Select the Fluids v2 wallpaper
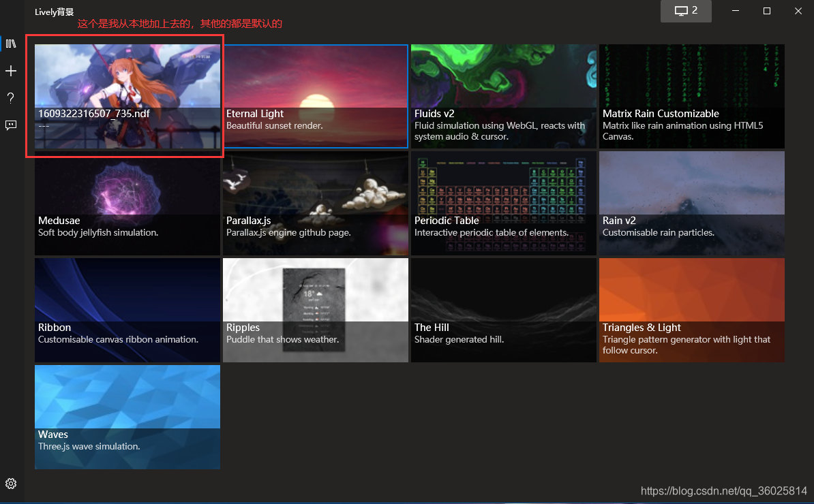Viewport: 814px width, 504px height. (x=504, y=96)
